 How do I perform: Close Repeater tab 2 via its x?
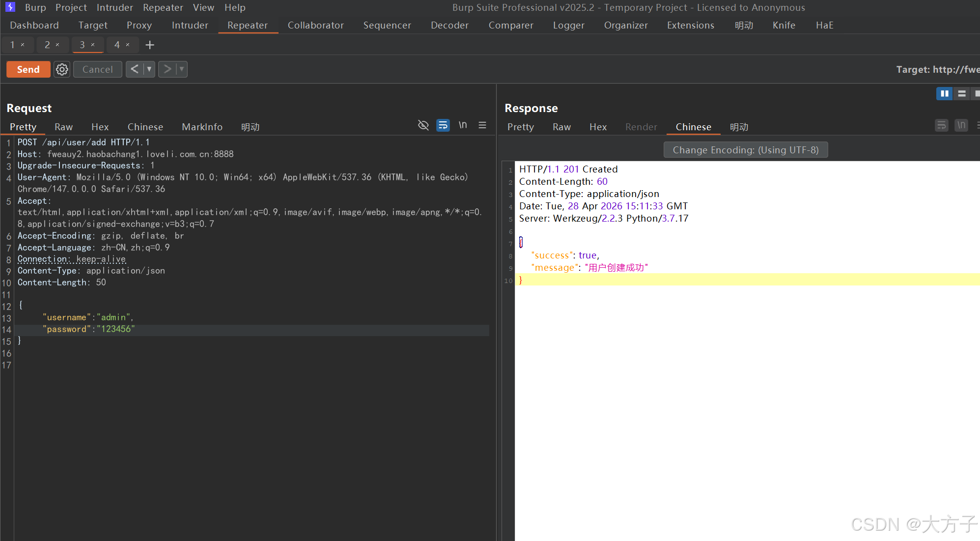pyautogui.click(x=57, y=45)
